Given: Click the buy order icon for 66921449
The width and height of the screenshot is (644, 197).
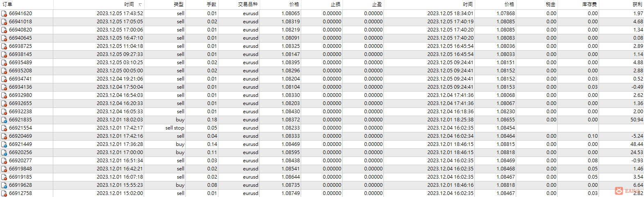Looking at the screenshot, I should coord(4,144).
